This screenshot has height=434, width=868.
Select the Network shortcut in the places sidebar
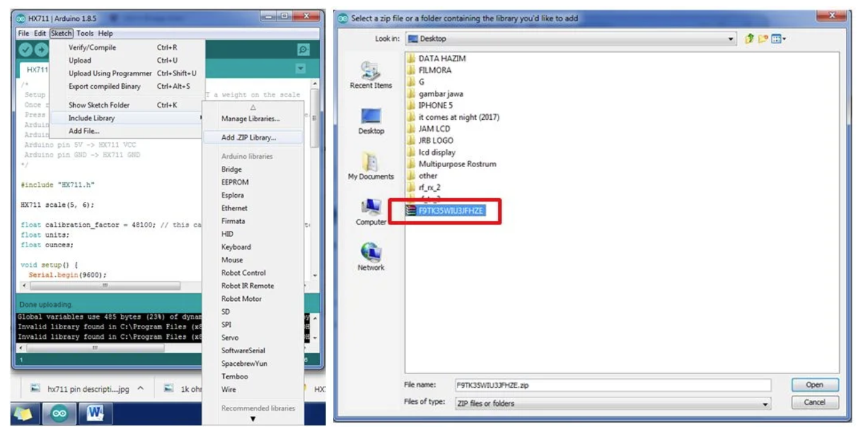click(x=371, y=257)
